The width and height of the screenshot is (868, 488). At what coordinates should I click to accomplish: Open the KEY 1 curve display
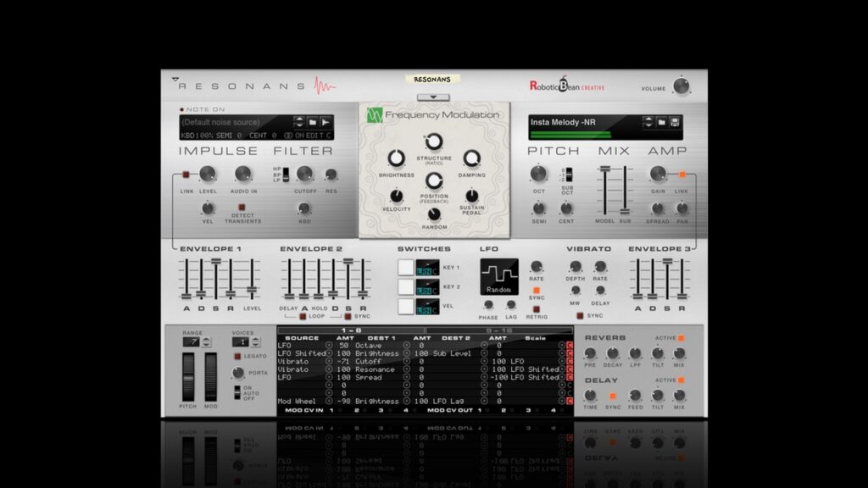(x=427, y=267)
